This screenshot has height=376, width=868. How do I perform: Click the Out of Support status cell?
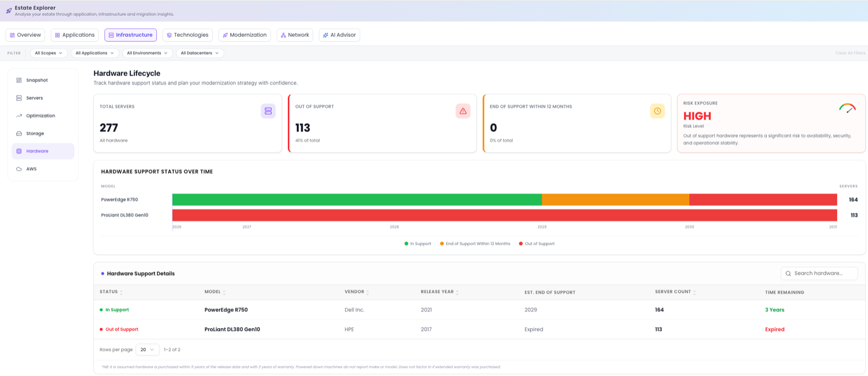119,329
